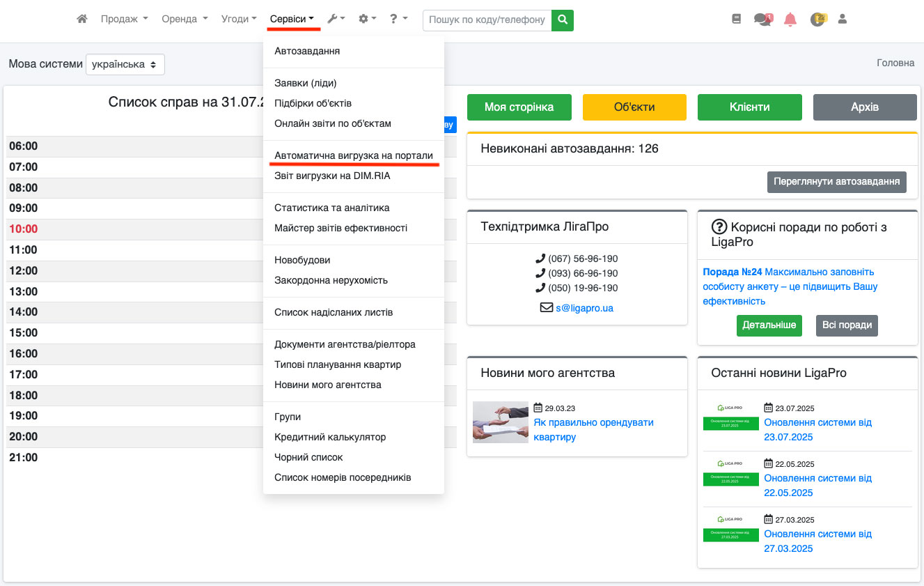Screen dimensions: 924x586
Task: Click the red notification bell
Action: click(790, 20)
